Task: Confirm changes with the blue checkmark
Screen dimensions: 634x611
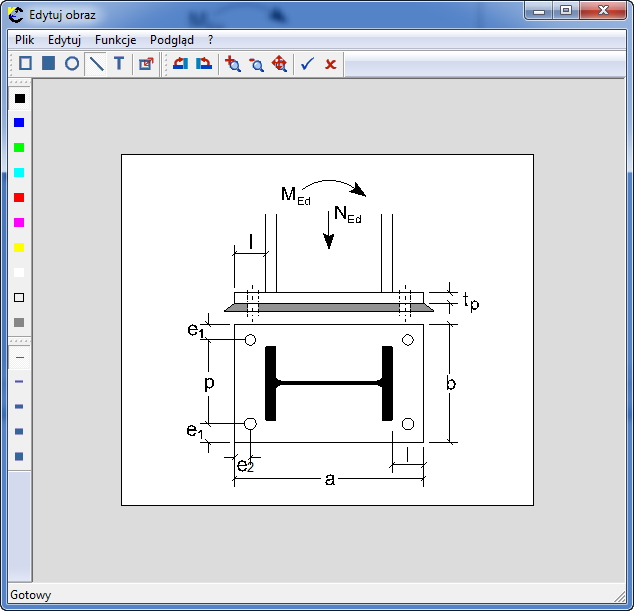Action: coord(307,63)
